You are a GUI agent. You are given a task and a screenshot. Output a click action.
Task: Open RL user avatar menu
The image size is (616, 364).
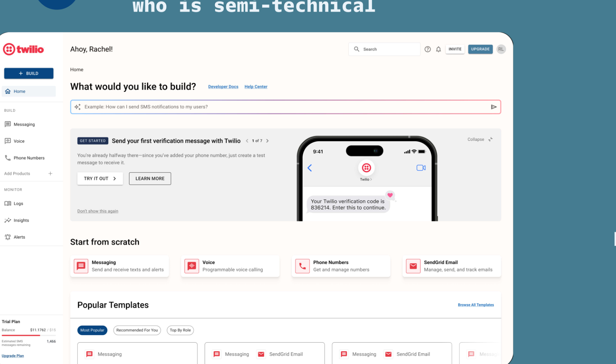(x=501, y=49)
